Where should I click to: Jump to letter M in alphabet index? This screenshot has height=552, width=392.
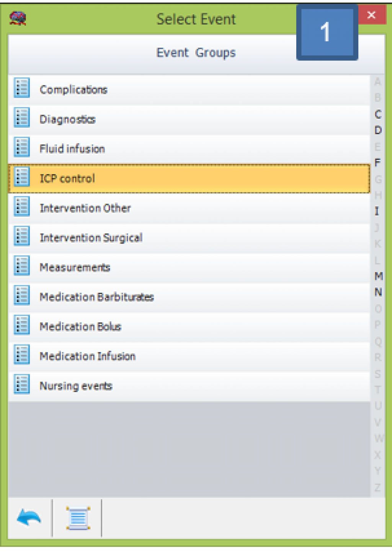point(378,276)
